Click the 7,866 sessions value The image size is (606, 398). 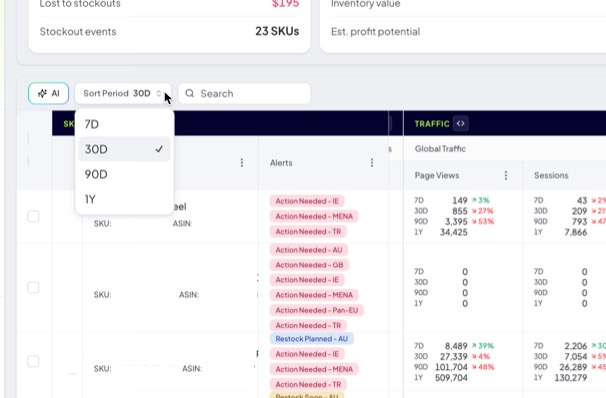point(576,232)
